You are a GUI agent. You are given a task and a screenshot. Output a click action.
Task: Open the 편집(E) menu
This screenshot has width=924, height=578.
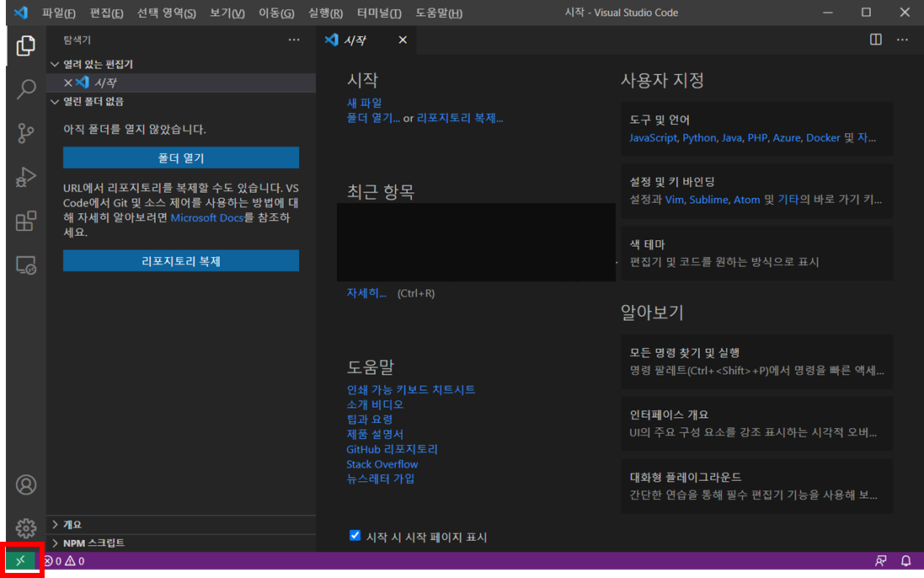(106, 13)
